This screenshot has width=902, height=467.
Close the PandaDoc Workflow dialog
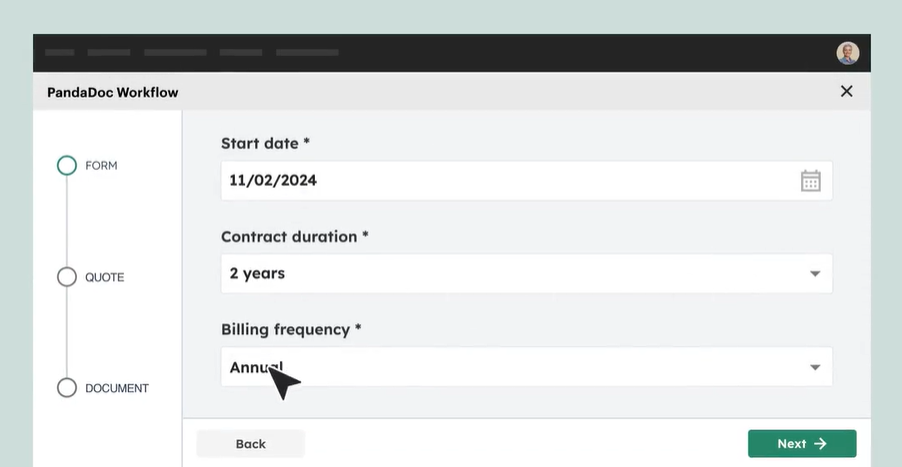(x=846, y=91)
